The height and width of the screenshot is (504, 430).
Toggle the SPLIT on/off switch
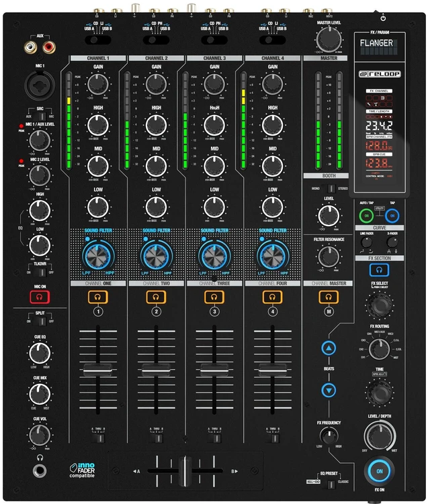(x=40, y=321)
